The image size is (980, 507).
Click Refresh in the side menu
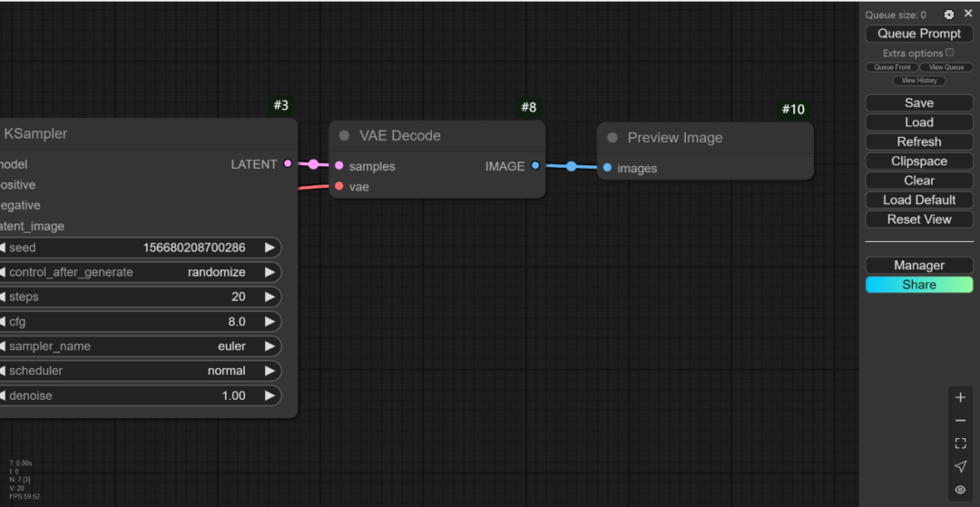click(x=918, y=141)
